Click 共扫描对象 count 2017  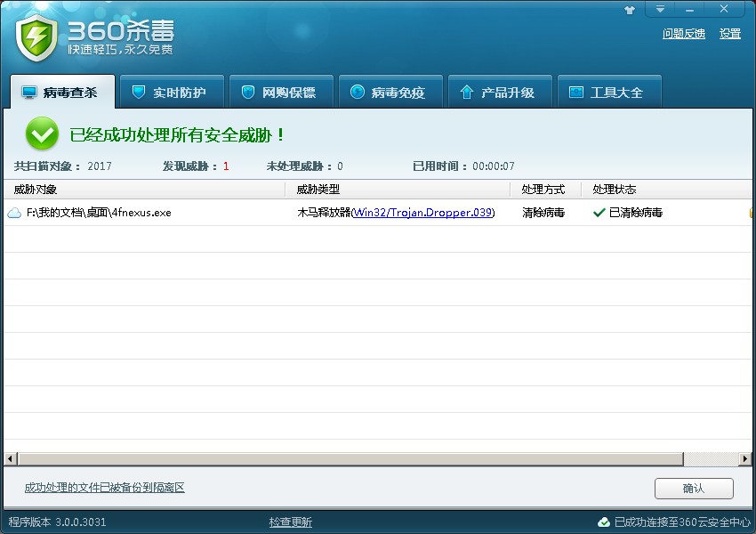(x=100, y=166)
